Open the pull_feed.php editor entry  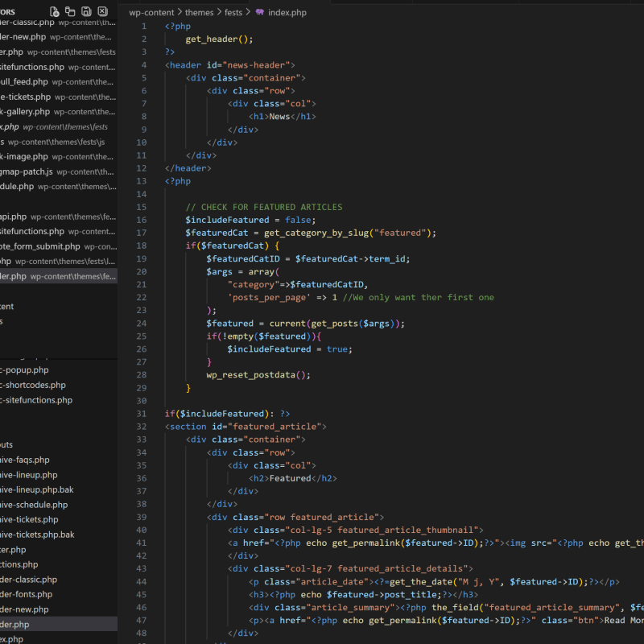tap(24, 82)
